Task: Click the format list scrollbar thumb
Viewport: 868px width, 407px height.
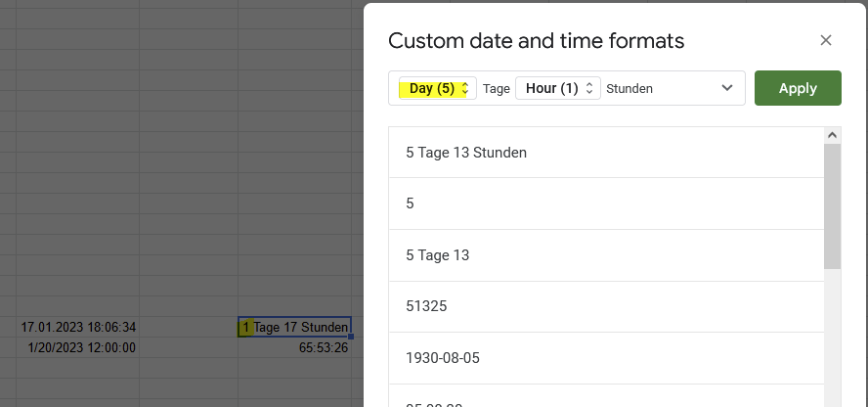Action: [x=833, y=205]
